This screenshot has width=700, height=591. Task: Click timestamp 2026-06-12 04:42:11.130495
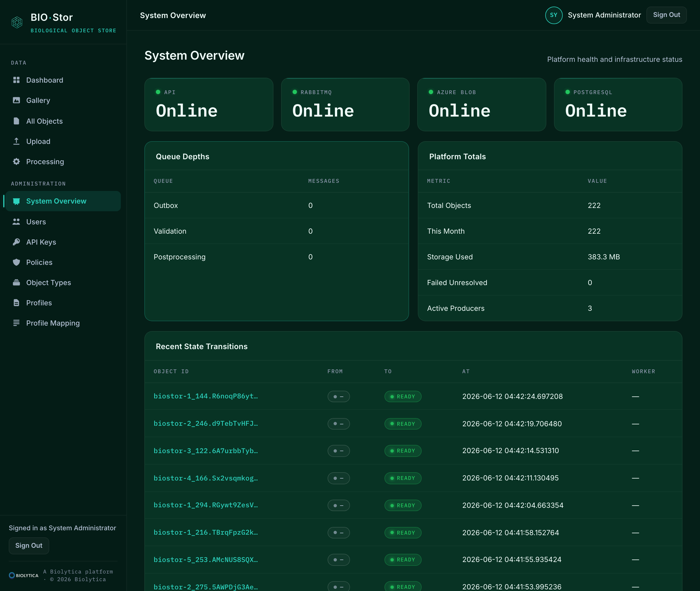pyautogui.click(x=510, y=478)
